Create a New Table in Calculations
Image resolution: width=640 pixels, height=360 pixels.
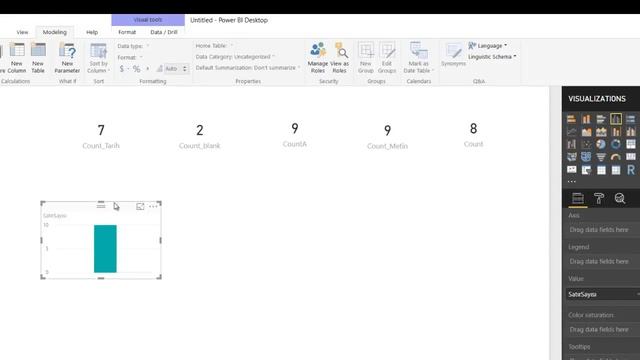point(38,58)
